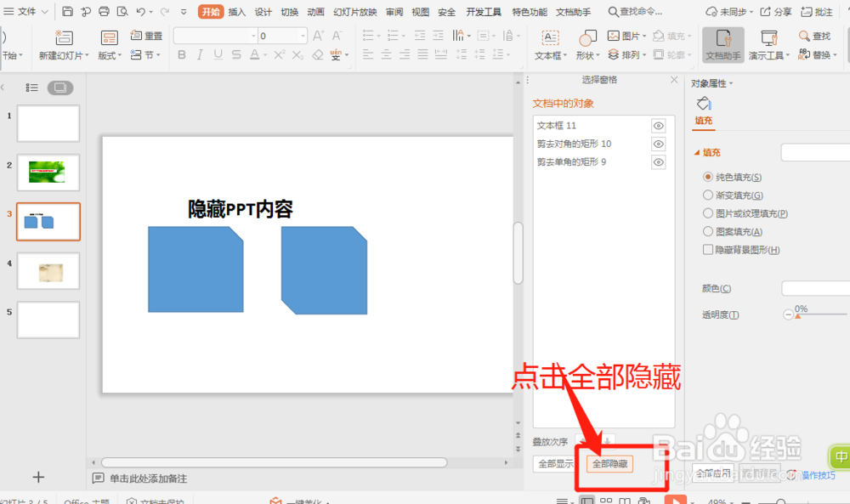850x504 pixels.
Task: Close the 选择窗格 panel
Action: coord(674,80)
